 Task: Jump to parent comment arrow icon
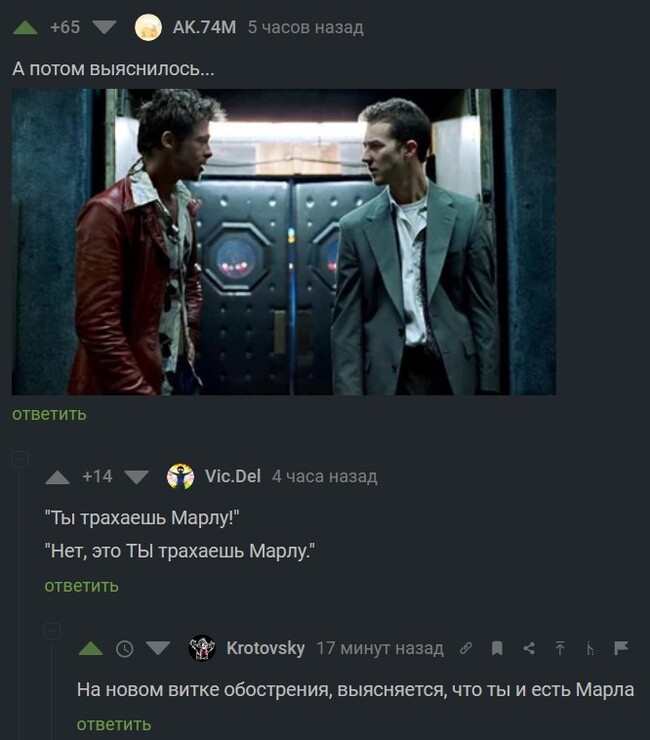[560, 648]
